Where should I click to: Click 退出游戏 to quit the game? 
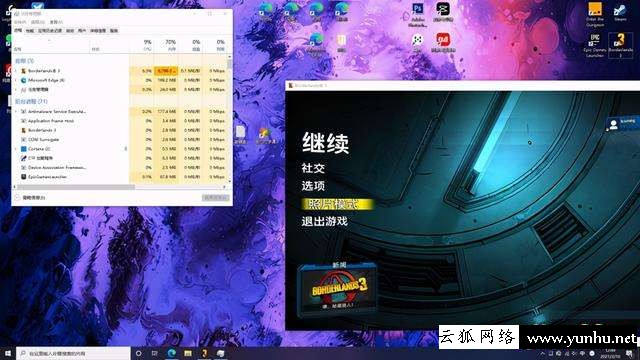(x=324, y=221)
